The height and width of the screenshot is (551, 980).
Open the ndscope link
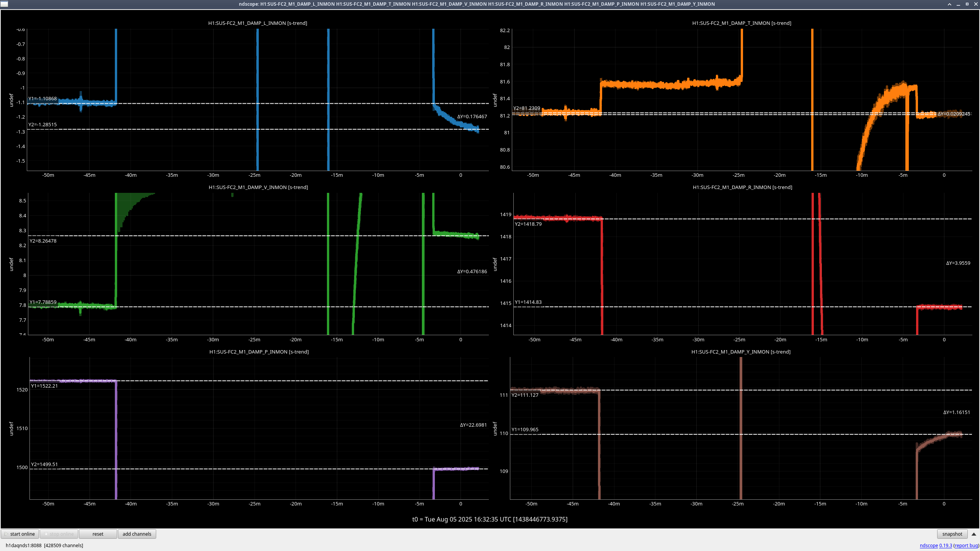pyautogui.click(x=929, y=545)
